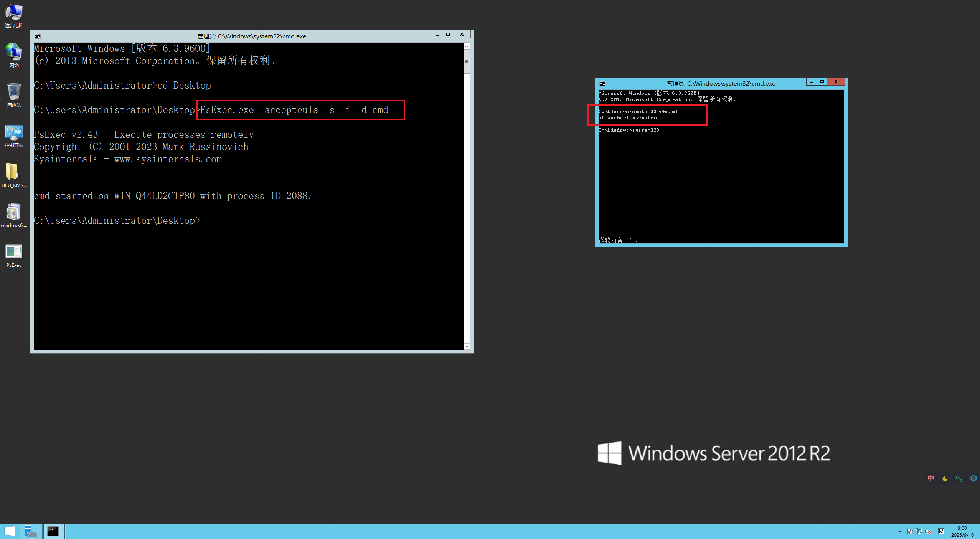Click the cmd icon in taskbar
Viewport: 980px width, 539px height.
click(x=53, y=531)
